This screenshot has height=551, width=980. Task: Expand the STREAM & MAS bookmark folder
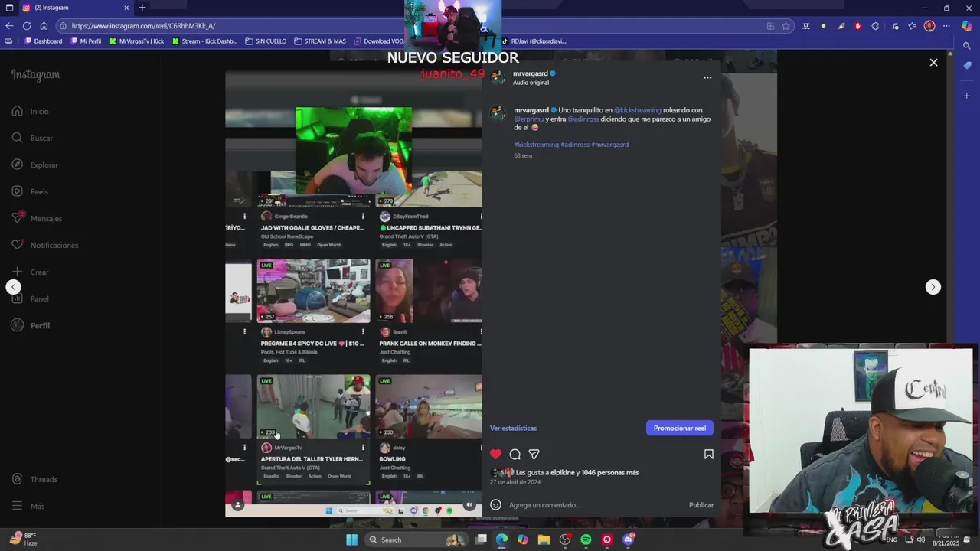click(x=320, y=41)
